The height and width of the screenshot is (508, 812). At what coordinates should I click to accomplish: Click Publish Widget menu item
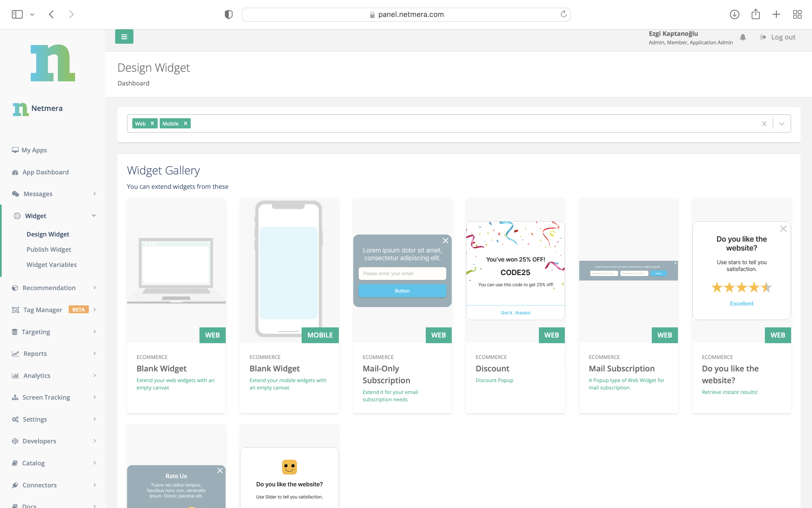pyautogui.click(x=49, y=249)
